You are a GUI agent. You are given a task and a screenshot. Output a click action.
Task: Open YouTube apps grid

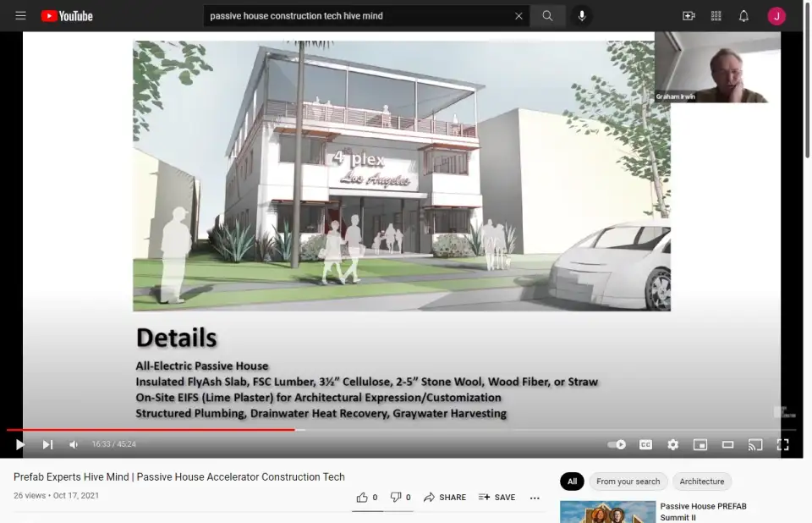[x=716, y=16]
